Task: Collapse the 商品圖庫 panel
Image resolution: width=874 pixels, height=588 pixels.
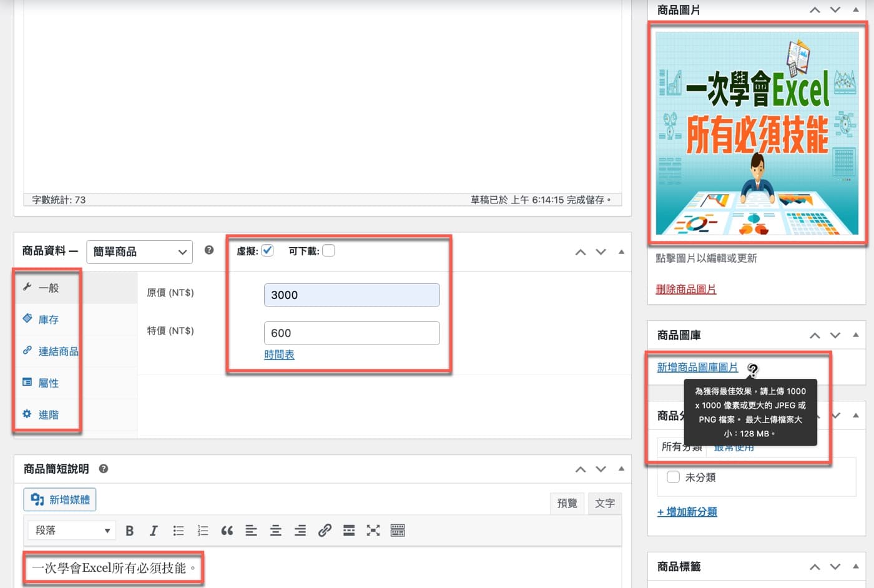Action: pos(856,335)
